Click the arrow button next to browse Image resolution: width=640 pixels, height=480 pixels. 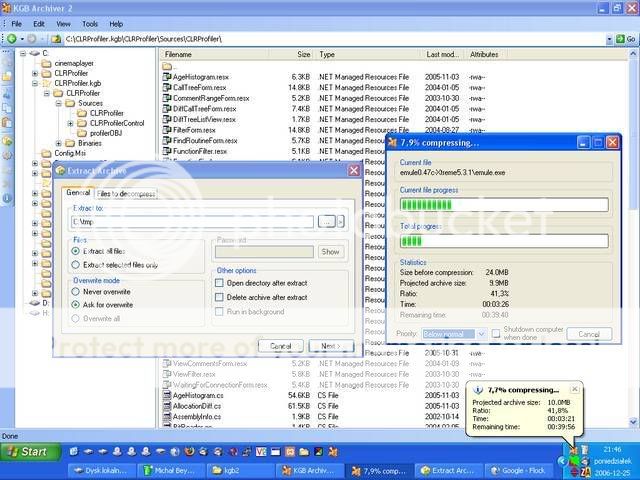(x=341, y=221)
